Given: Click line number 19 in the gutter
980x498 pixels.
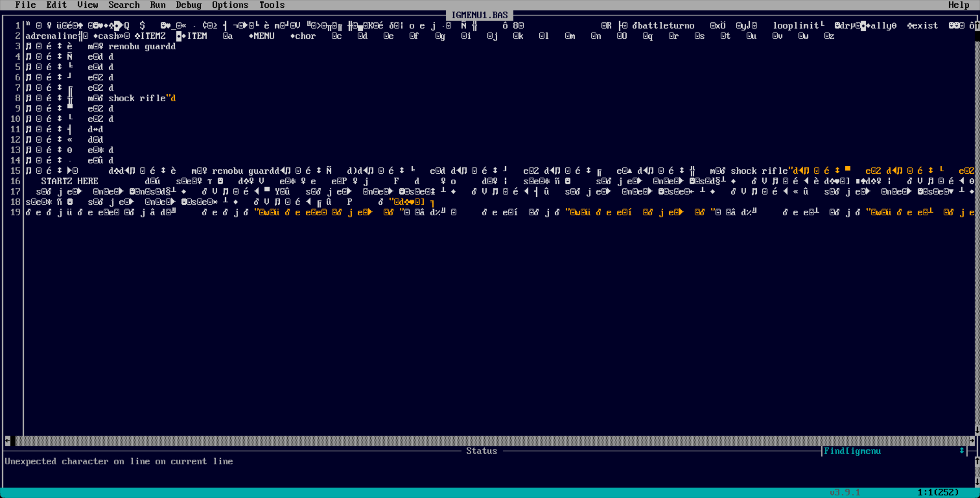Looking at the screenshot, I should [15, 212].
